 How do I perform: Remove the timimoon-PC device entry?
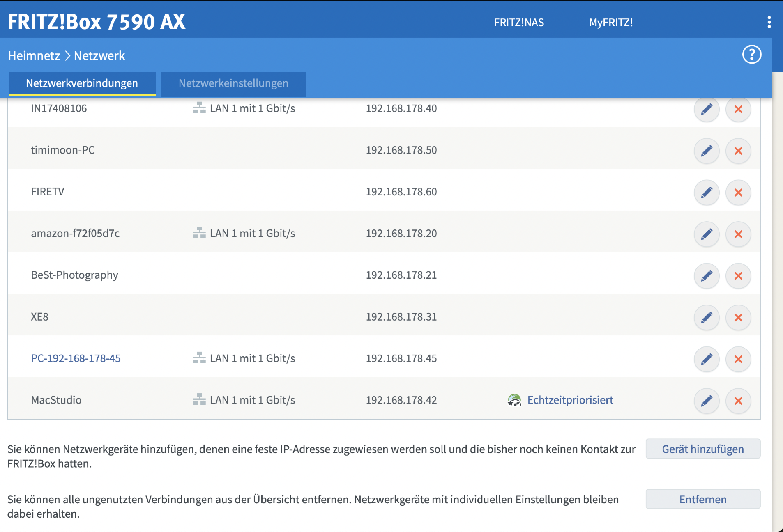point(738,151)
